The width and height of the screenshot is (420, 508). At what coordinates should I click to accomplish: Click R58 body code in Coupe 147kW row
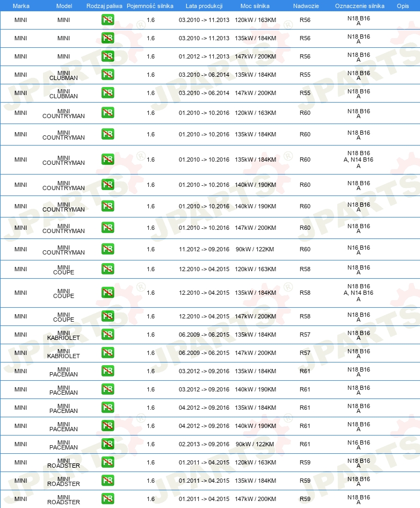tap(305, 316)
